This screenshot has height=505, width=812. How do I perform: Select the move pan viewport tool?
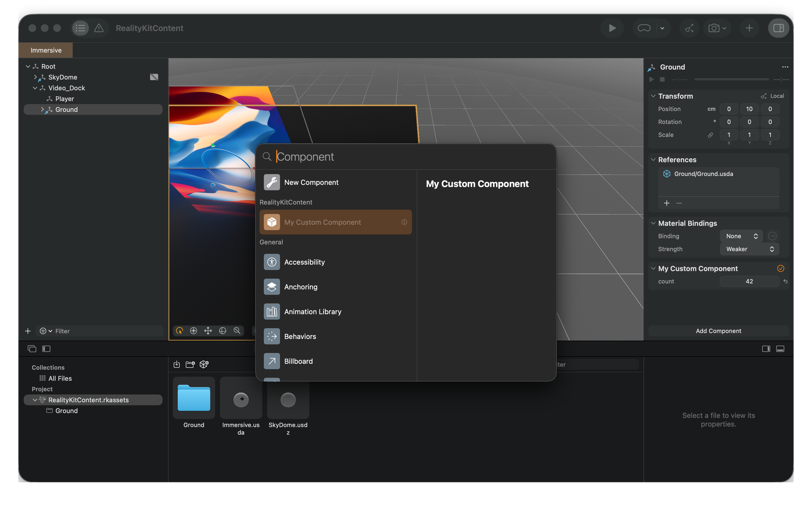pyautogui.click(x=208, y=331)
